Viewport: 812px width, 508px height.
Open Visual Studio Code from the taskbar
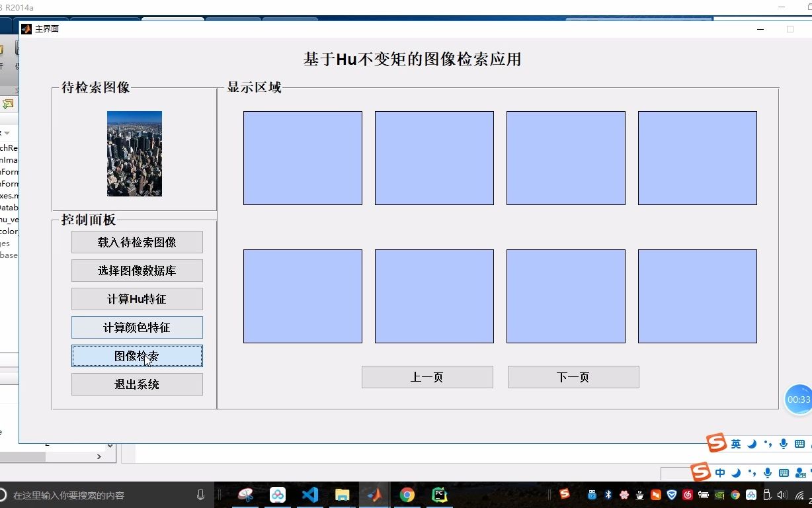coord(310,495)
